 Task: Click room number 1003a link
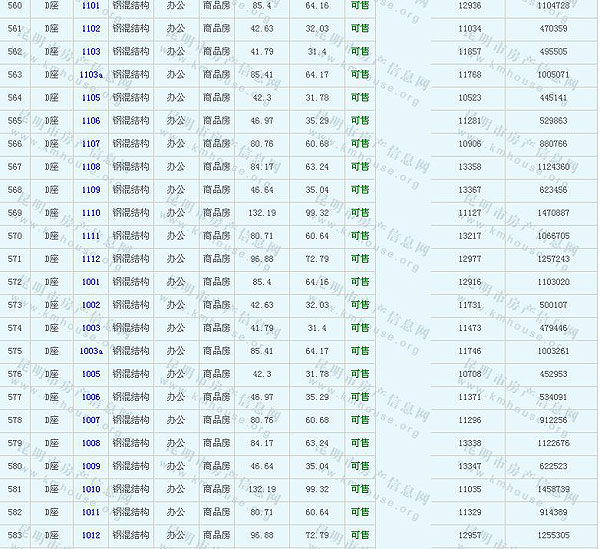tap(92, 351)
